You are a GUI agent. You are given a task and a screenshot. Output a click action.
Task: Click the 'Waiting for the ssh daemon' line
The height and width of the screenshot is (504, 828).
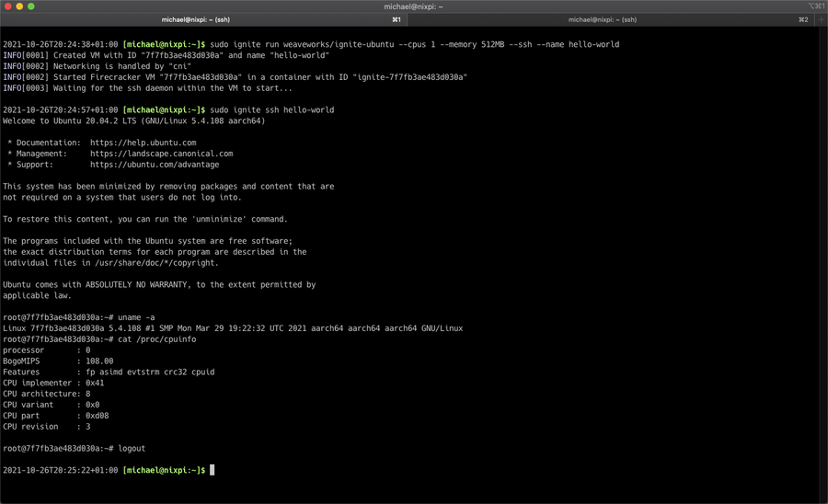[147, 88]
